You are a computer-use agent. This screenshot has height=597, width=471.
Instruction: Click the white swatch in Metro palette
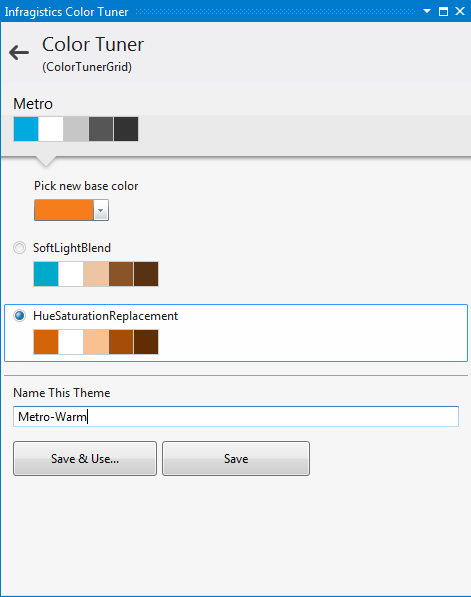click(x=51, y=129)
